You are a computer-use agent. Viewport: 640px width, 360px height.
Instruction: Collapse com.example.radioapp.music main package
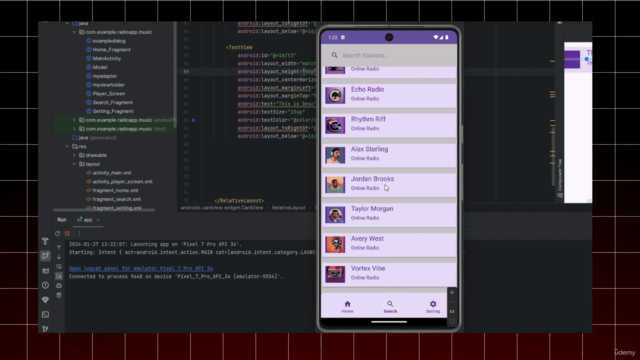point(74,32)
